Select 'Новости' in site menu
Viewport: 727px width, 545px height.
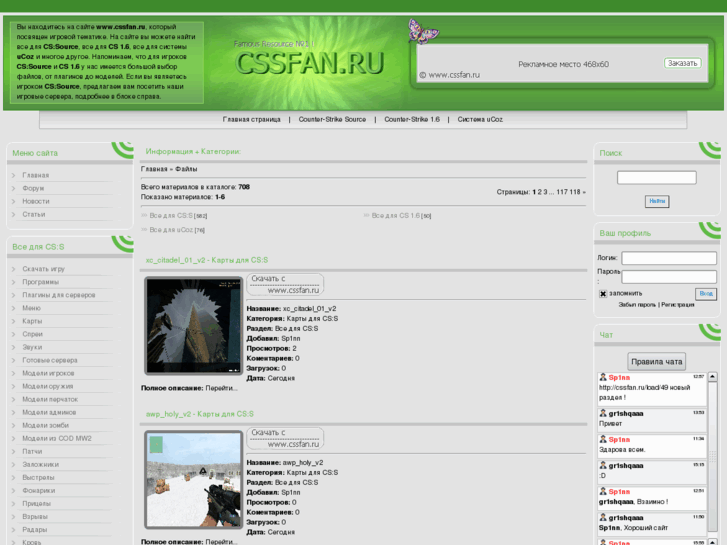36,201
